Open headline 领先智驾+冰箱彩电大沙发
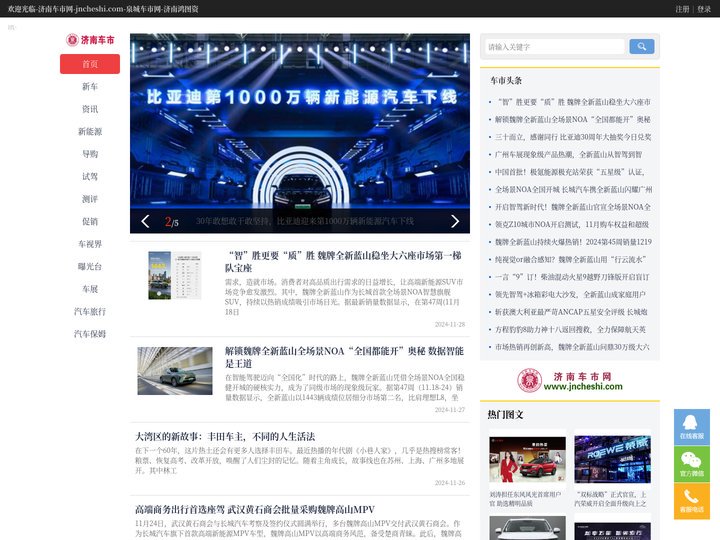 click(570, 294)
